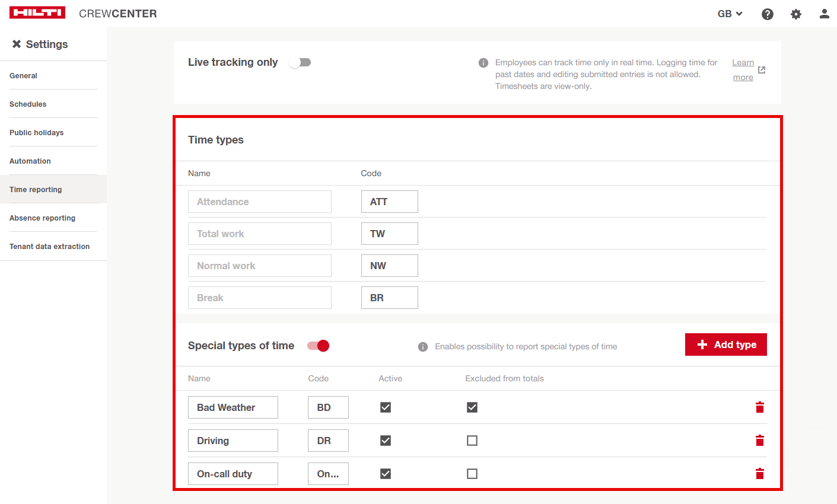837x504 pixels.
Task: Click the Time types heading
Action: [216, 140]
